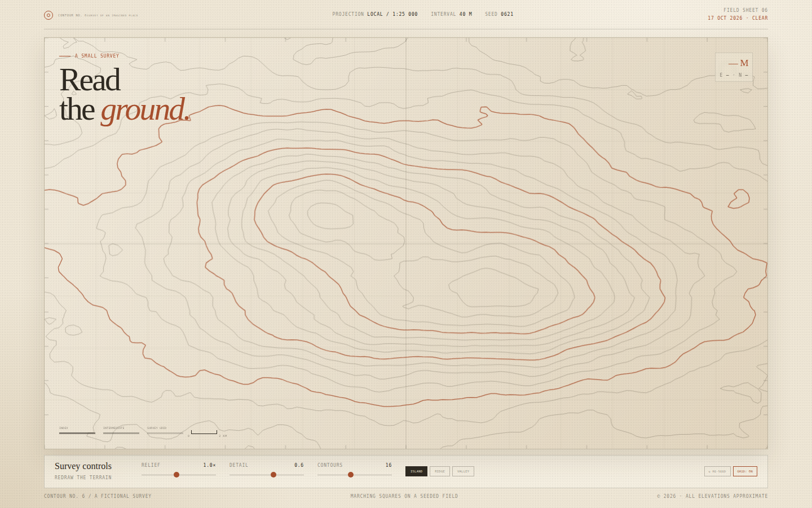Viewport: 812px width, 508px height.
Task: Click the circular Contour logo icon
Action: pyautogui.click(x=48, y=15)
